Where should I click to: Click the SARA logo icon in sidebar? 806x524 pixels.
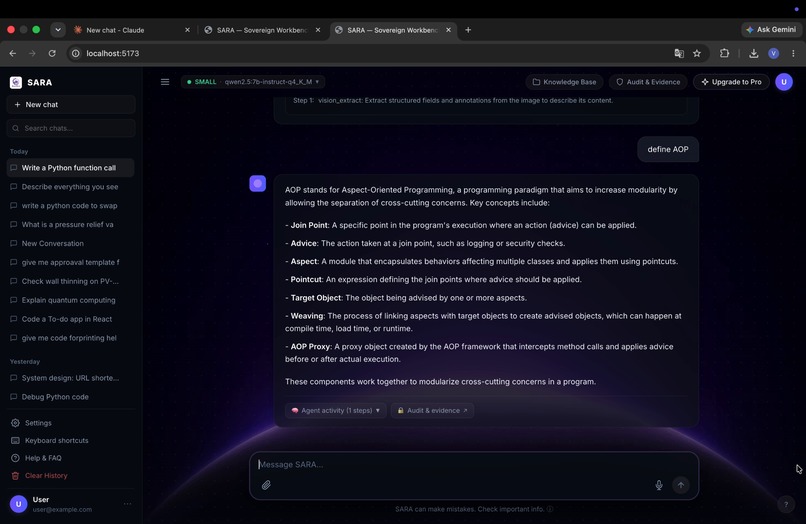pyautogui.click(x=16, y=82)
